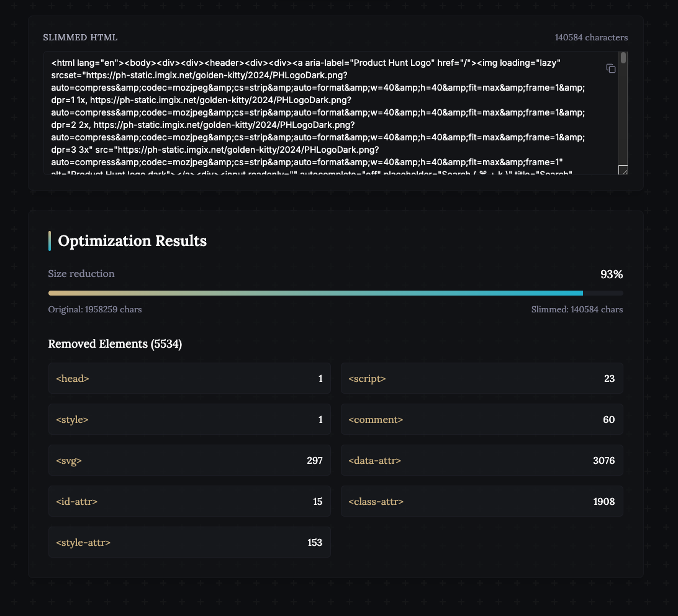Select the <style-attr> removed element card

(189, 543)
